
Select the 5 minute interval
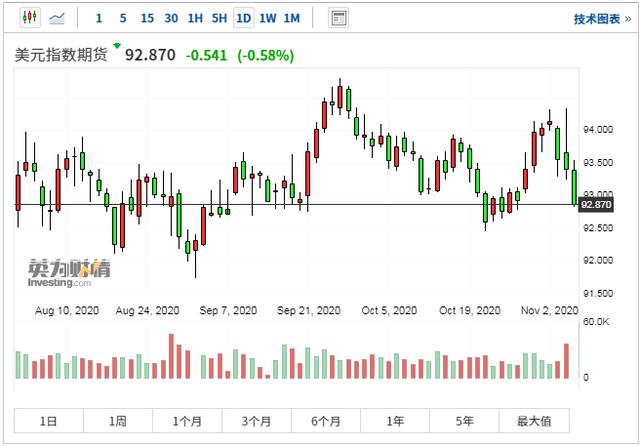tap(123, 18)
